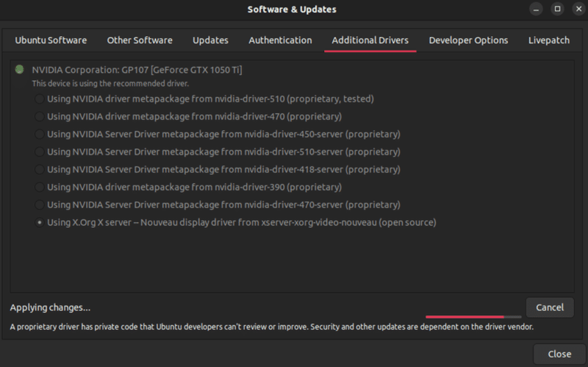Viewport: 588px width, 367px height.
Task: Pick the nvidia-driver-418-server option
Action: (x=39, y=169)
